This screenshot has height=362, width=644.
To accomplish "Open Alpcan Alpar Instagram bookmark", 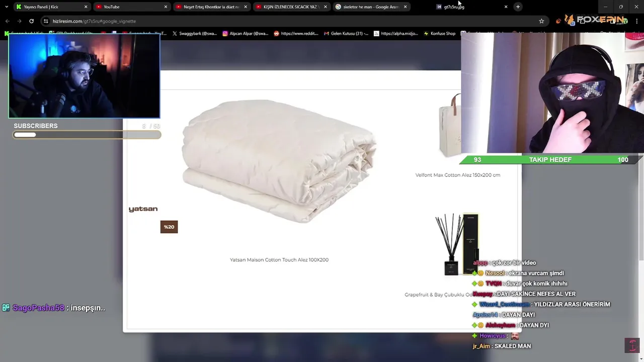I will pos(245,34).
